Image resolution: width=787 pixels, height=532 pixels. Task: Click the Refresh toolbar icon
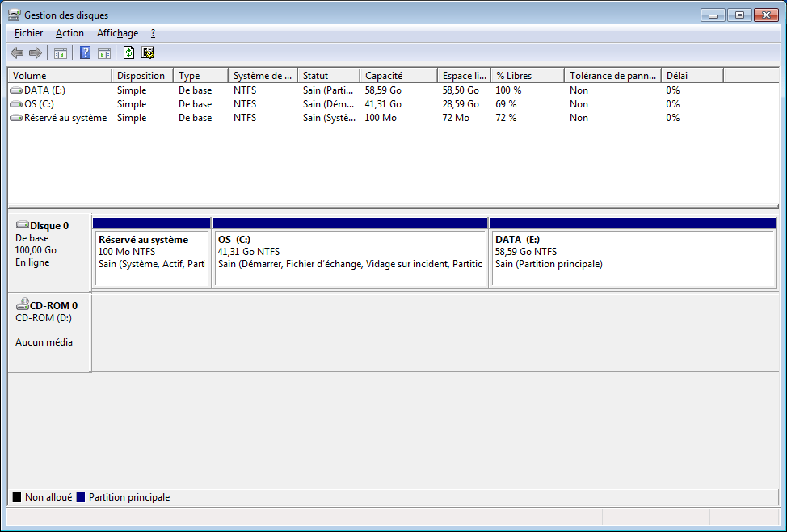(x=129, y=52)
